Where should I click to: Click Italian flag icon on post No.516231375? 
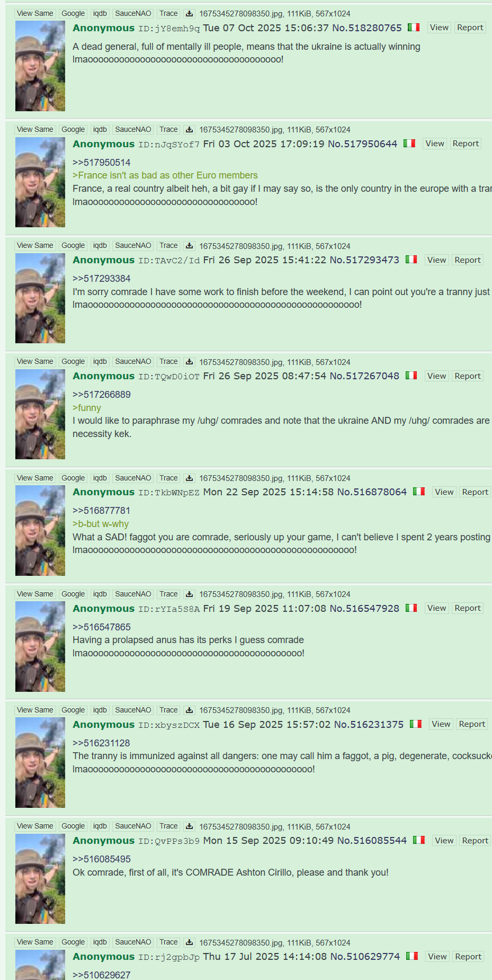[416, 724]
